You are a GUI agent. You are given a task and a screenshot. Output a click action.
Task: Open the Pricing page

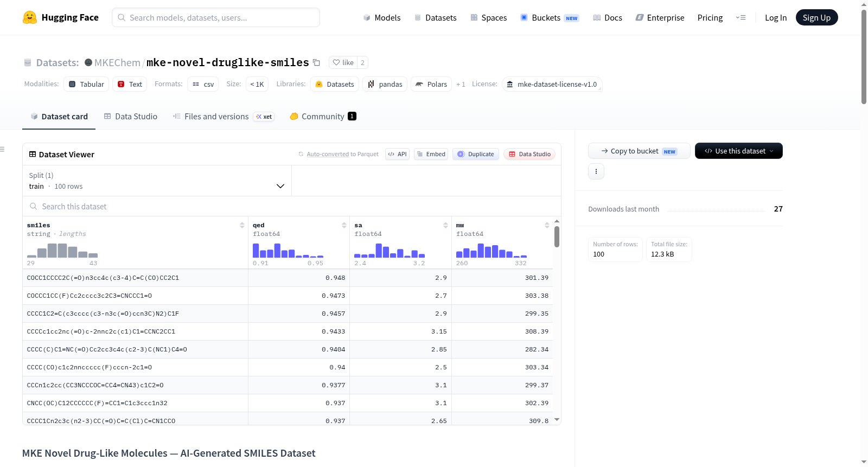click(x=710, y=18)
